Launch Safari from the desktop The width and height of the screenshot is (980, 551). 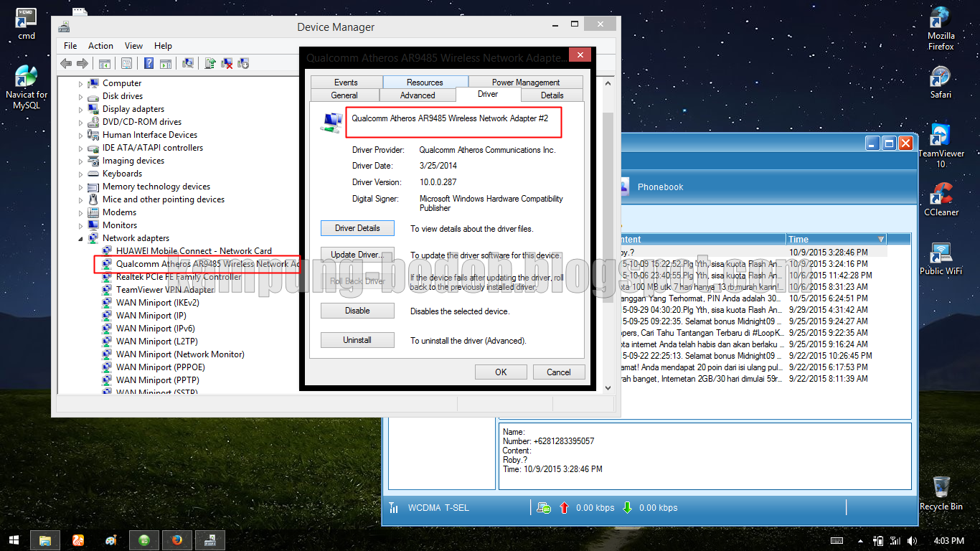tap(941, 83)
